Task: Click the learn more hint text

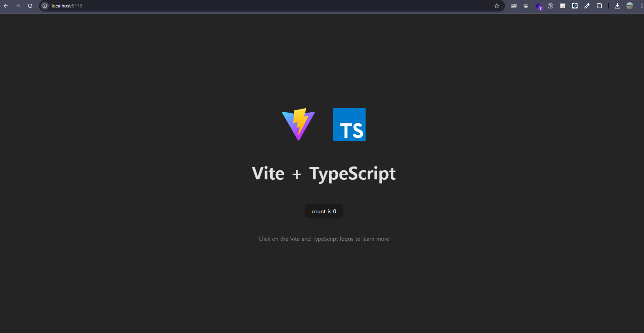Action: (x=324, y=239)
